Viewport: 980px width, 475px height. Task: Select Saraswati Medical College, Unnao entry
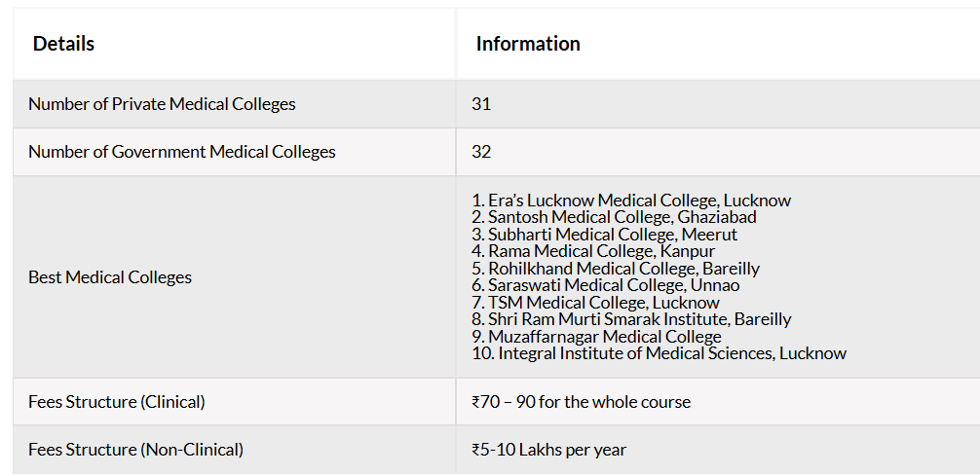(606, 285)
